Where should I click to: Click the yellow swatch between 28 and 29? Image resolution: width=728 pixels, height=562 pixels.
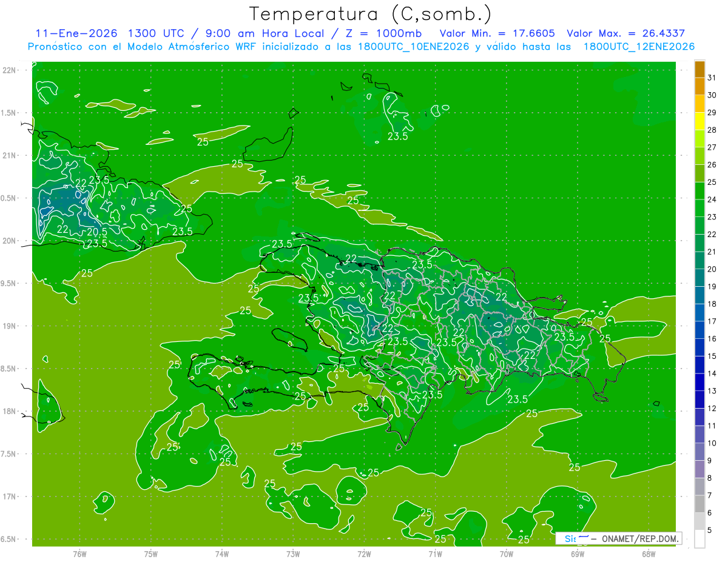[x=699, y=121]
